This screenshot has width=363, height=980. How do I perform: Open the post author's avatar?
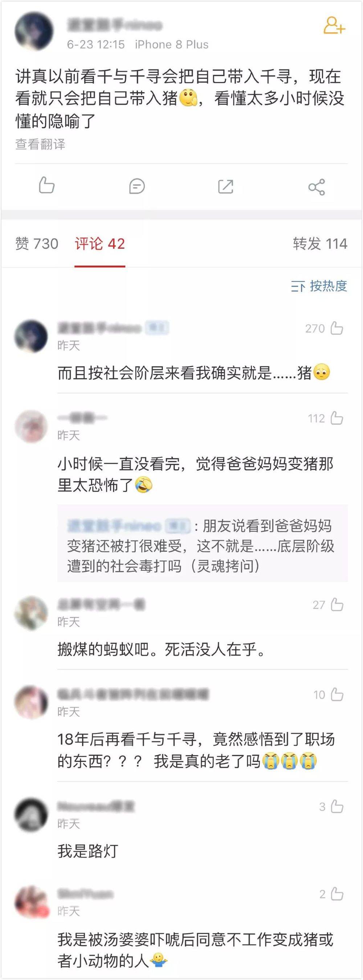[x=34, y=31]
